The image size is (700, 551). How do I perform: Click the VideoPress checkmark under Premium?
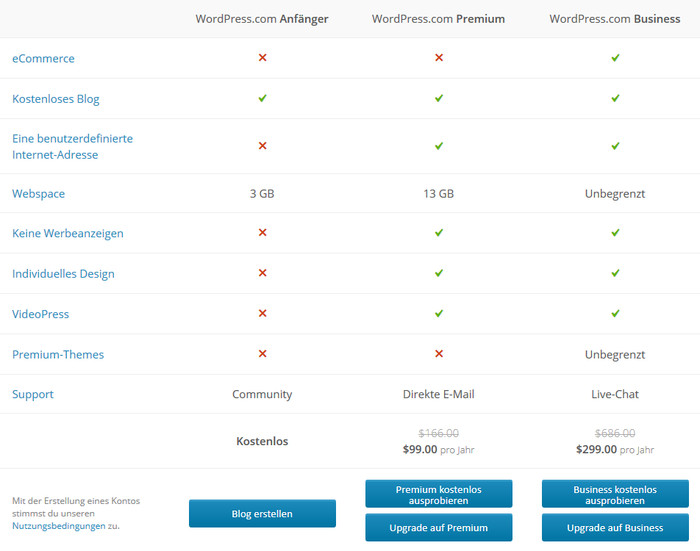click(x=439, y=313)
